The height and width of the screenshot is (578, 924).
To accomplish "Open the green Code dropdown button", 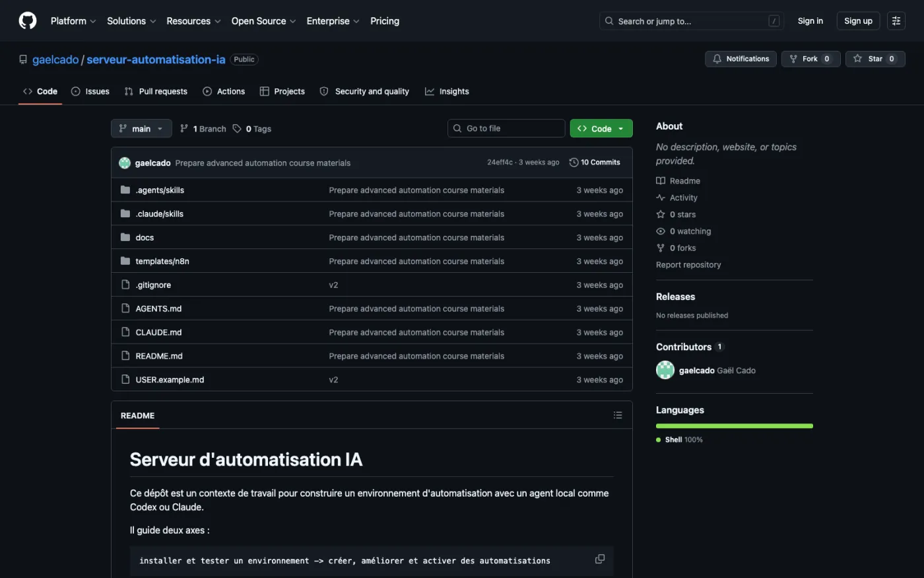I will [601, 129].
